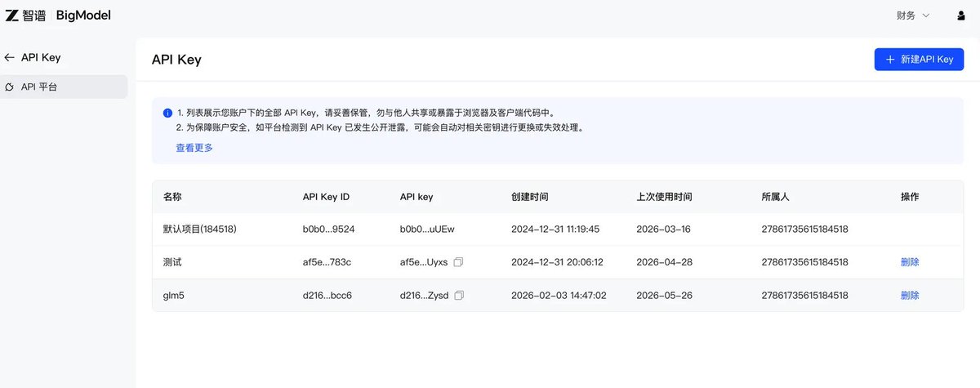Click 新建API Key button
This screenshot has height=388, width=980.
(919, 60)
